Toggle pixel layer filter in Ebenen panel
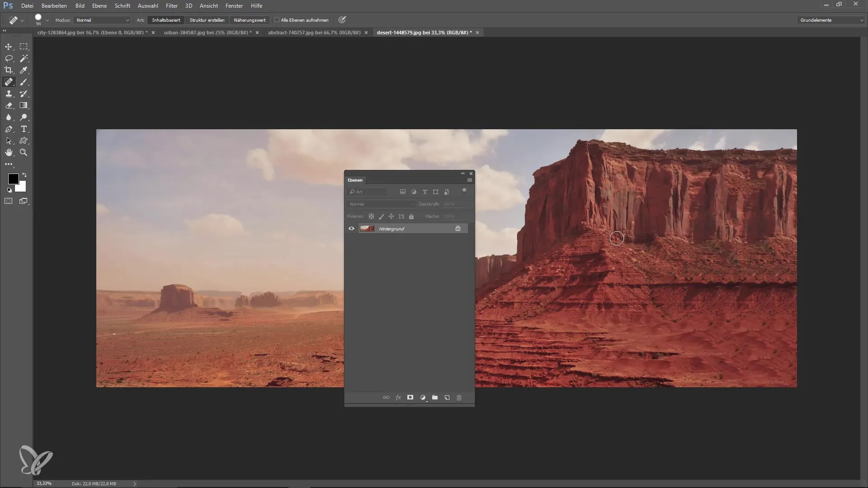The height and width of the screenshot is (488, 868). coord(403,192)
